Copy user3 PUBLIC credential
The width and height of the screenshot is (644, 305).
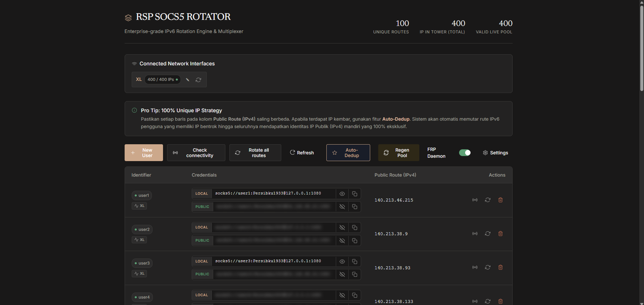tap(355, 274)
